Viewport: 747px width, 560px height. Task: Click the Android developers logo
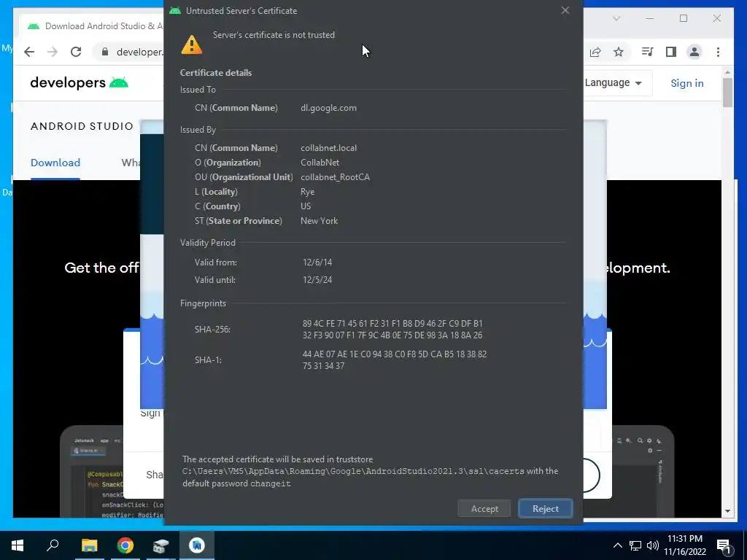click(79, 83)
